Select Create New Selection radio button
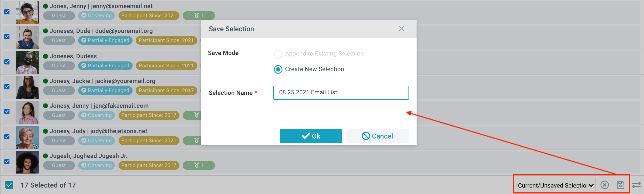 [278, 70]
